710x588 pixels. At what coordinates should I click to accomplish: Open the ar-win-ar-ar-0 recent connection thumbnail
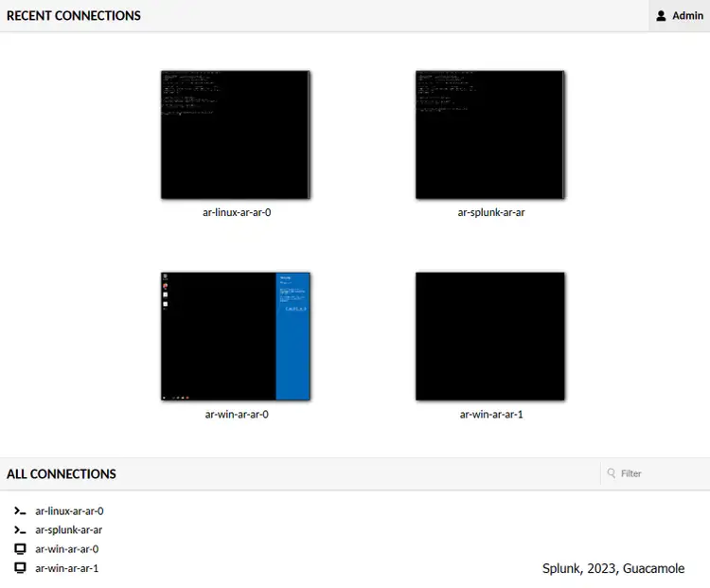coord(236,336)
